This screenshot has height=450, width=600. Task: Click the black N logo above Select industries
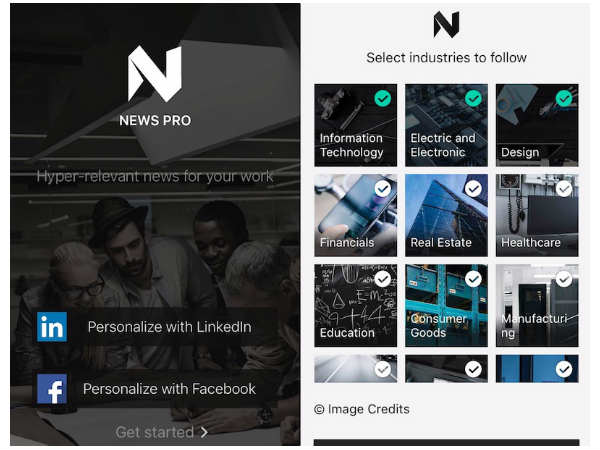446,24
